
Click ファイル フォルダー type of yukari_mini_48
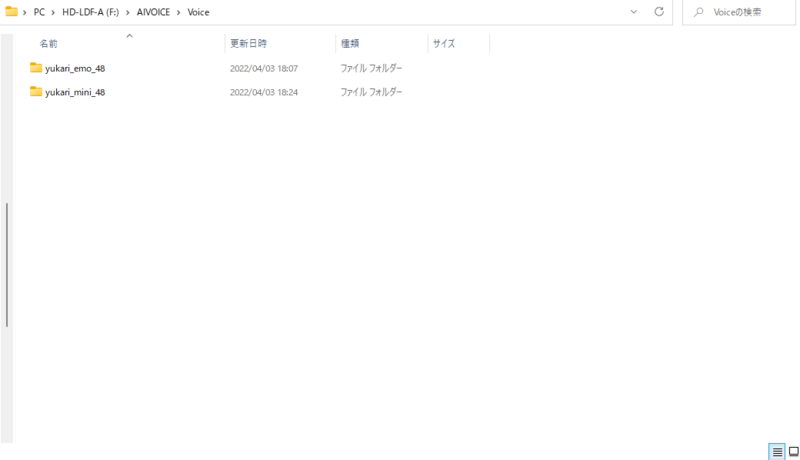(x=371, y=92)
